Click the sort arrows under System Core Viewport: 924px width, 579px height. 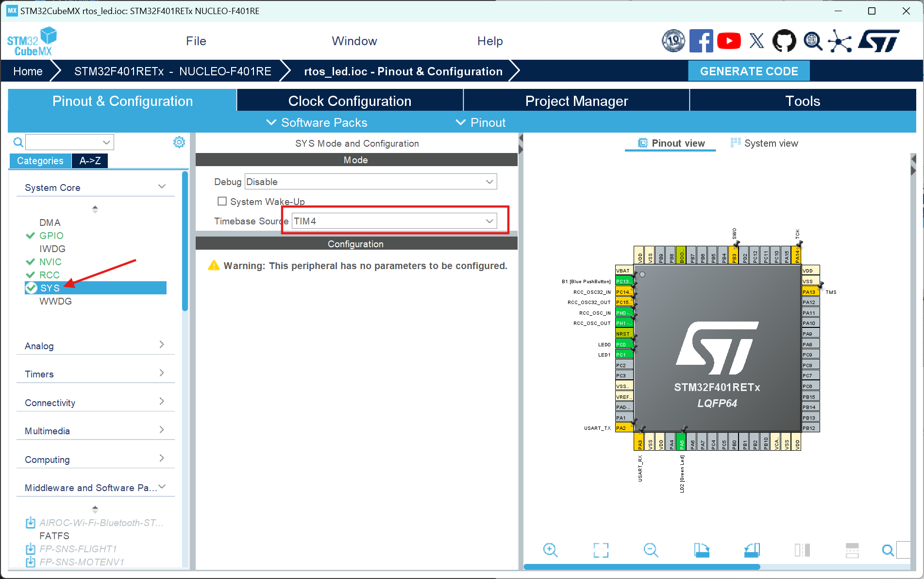[x=95, y=209]
